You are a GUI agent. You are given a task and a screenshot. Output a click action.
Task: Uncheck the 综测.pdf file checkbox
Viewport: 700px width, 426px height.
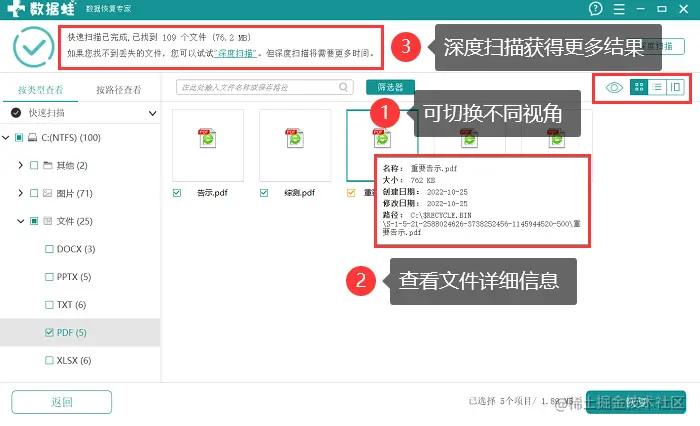click(264, 193)
